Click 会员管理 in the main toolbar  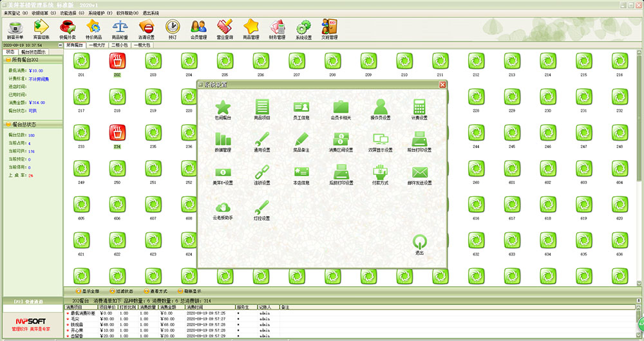(x=199, y=27)
